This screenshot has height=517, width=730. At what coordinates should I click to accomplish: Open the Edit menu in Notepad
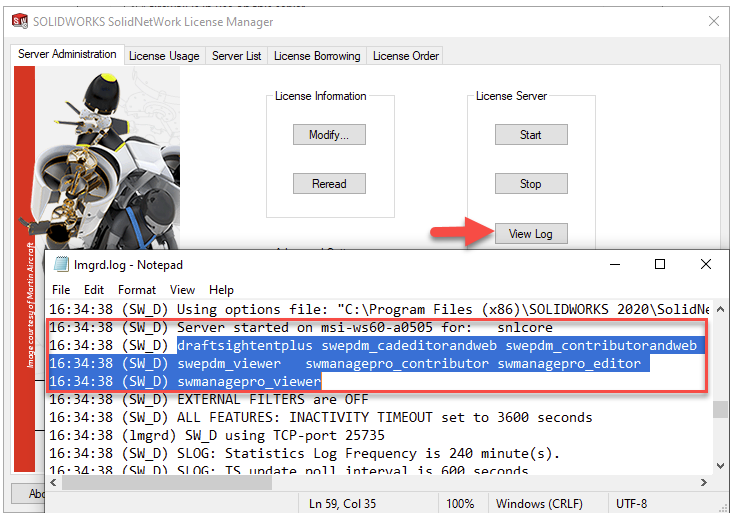point(93,290)
